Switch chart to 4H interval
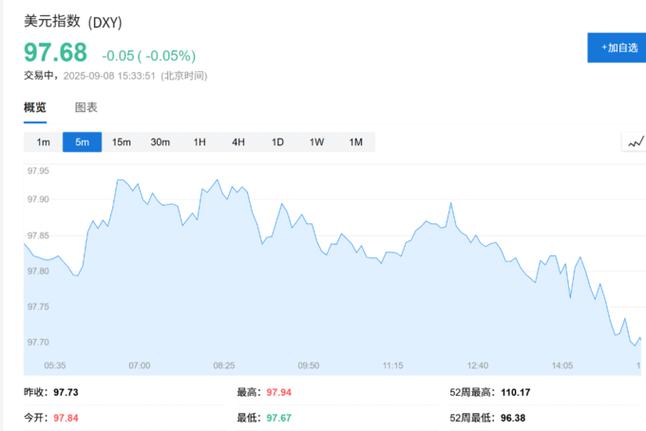This screenshot has width=646, height=431. pyautogui.click(x=239, y=142)
